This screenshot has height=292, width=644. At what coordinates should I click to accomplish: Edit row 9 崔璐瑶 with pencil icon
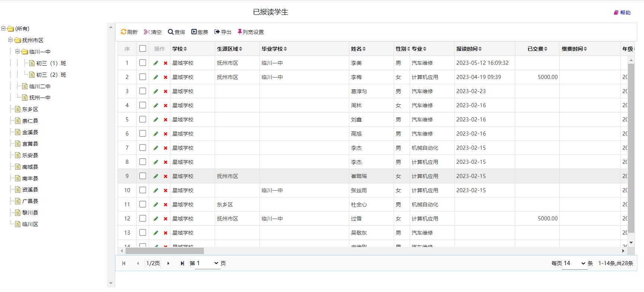point(156,176)
